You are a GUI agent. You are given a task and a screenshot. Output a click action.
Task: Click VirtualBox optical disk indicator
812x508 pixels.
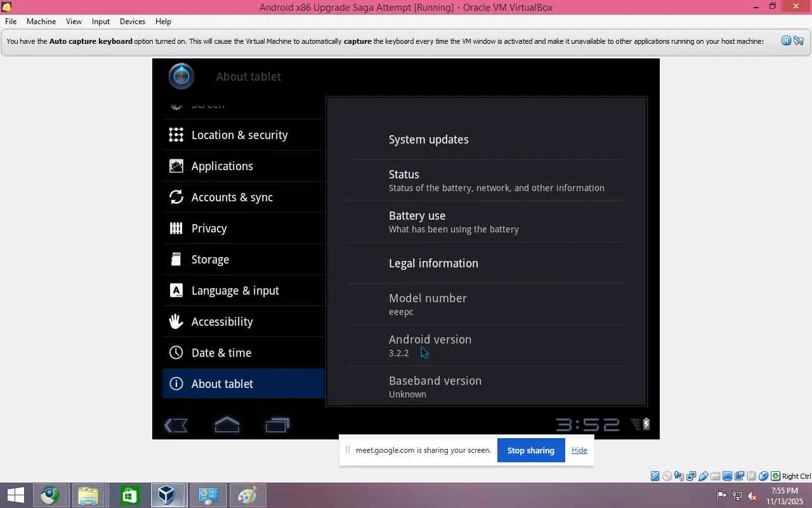pyautogui.click(x=667, y=476)
